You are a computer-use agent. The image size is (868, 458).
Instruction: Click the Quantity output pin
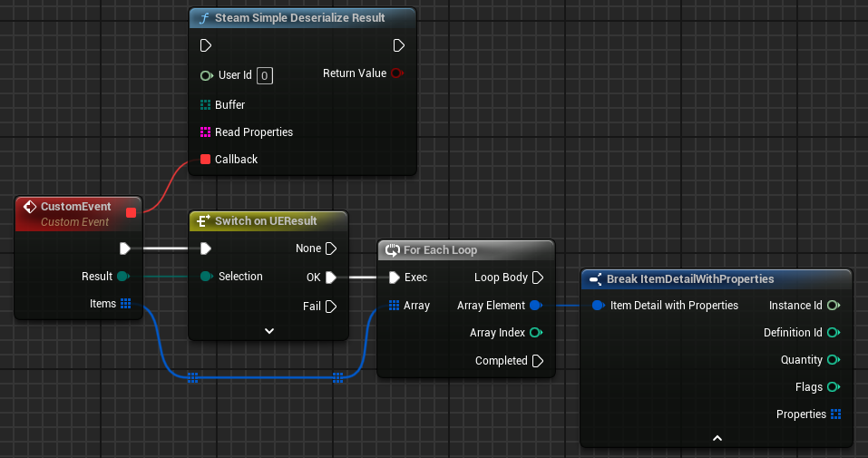834,360
